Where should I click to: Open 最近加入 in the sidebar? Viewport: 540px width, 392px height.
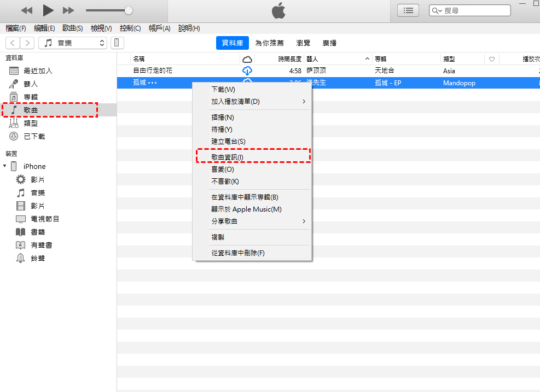point(38,71)
